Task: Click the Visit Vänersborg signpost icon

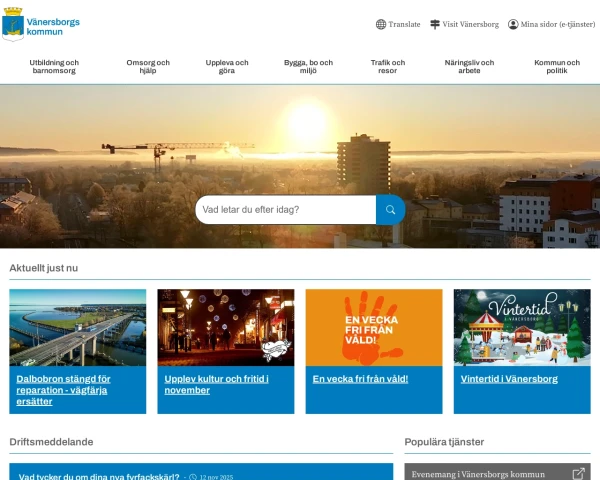Action: [x=435, y=24]
